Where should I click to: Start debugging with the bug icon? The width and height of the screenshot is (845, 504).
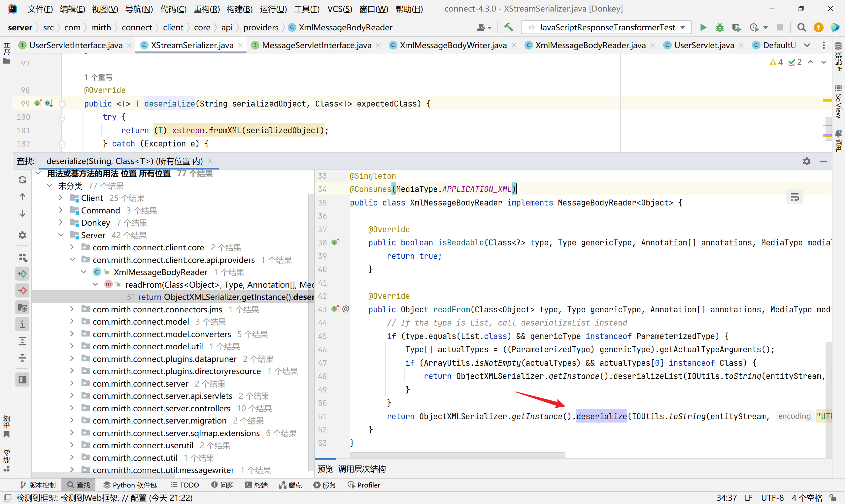tap(720, 27)
